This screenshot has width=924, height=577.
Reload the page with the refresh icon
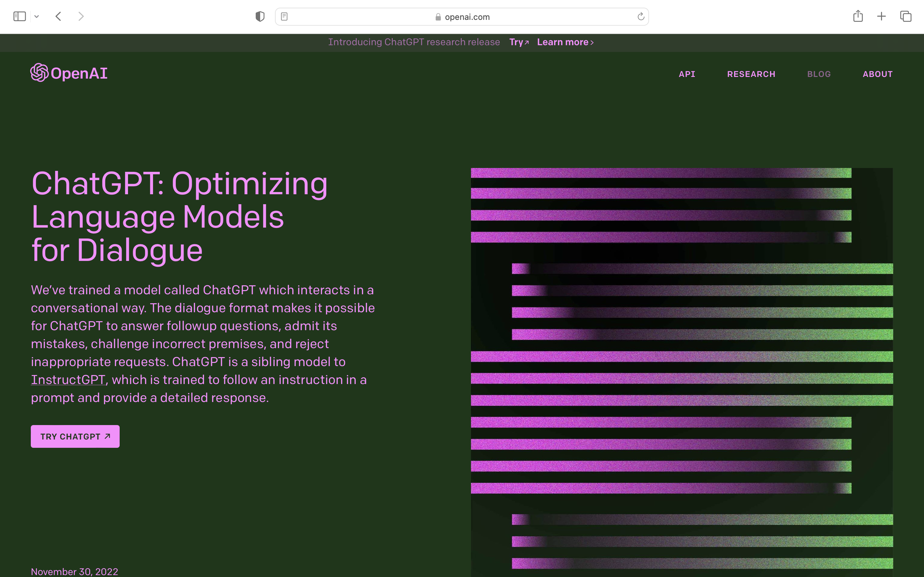coord(641,16)
